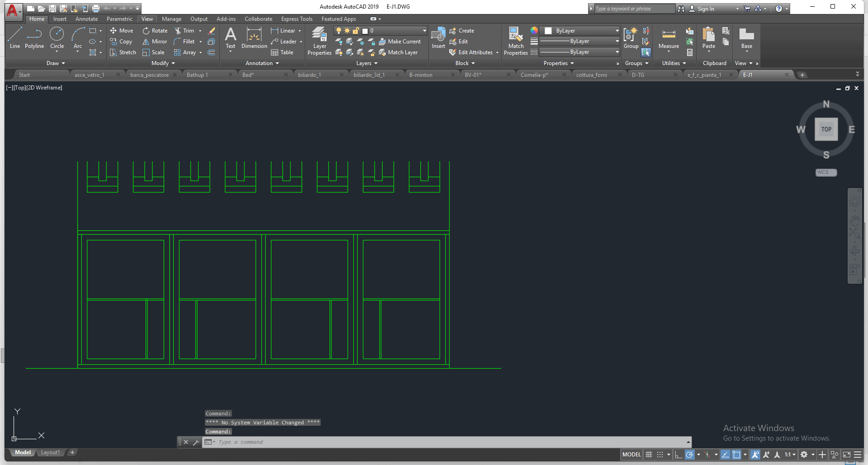Toggle the drawing grid display
The width and height of the screenshot is (868, 465).
649,455
